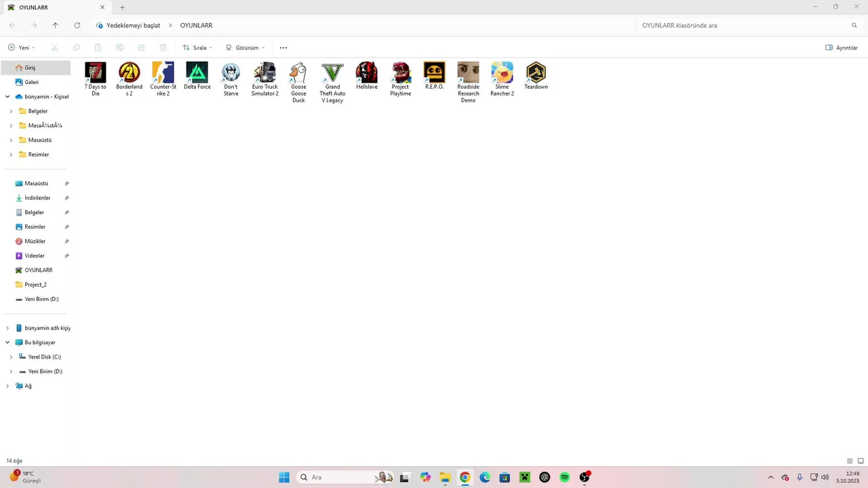Refresh the OYUNLARR folder view

pyautogui.click(x=77, y=25)
